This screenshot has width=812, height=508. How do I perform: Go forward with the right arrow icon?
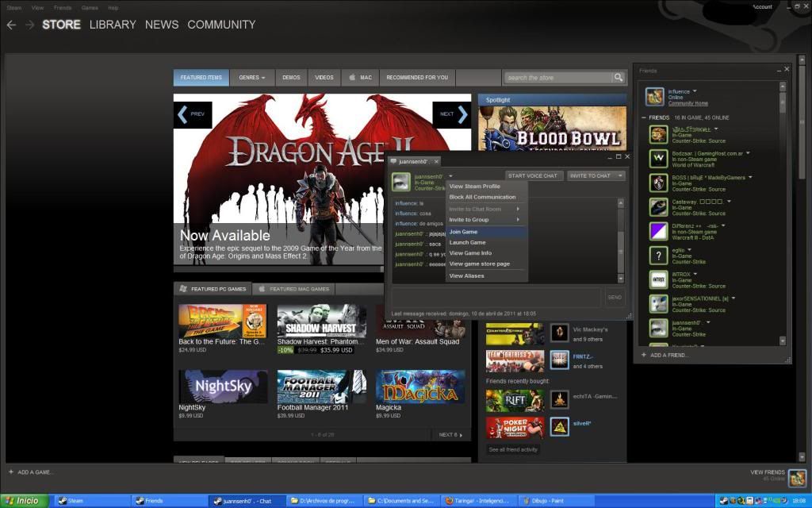click(x=30, y=25)
